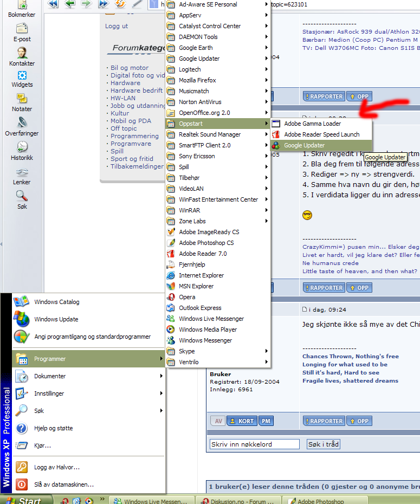This screenshot has height=504, width=420.
Task: Open Fjernhjelp entry
Action: 218,264
